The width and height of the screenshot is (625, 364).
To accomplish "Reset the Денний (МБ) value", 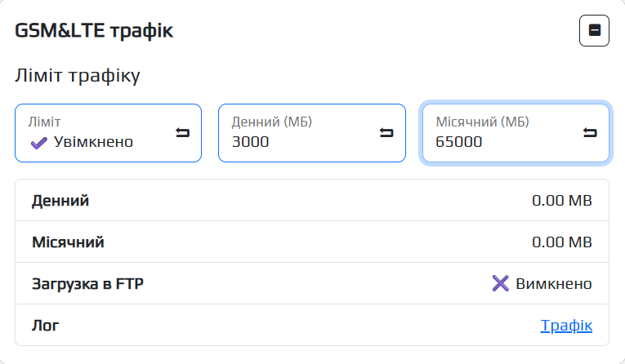I will pyautogui.click(x=386, y=133).
